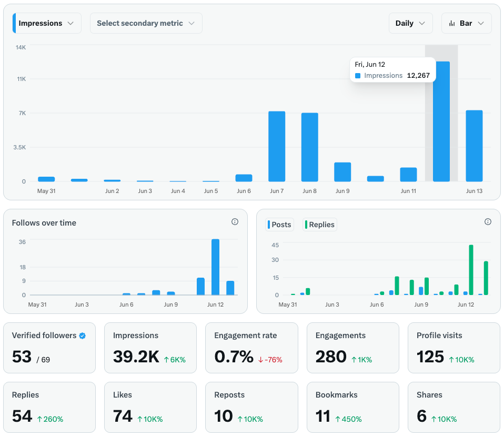The width and height of the screenshot is (504, 437).
Task: Open the Replies 54 card
Action: click(x=49, y=408)
